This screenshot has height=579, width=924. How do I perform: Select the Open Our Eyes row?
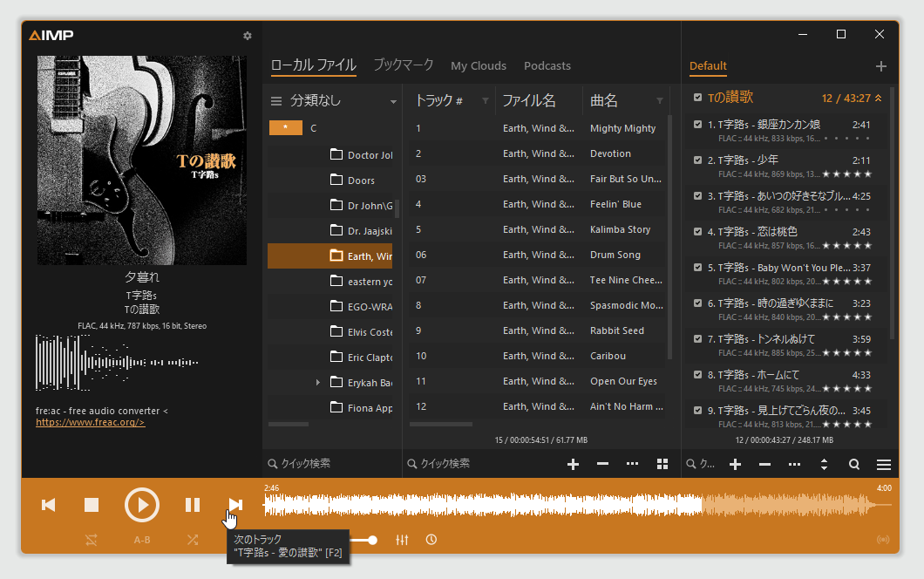click(538, 381)
